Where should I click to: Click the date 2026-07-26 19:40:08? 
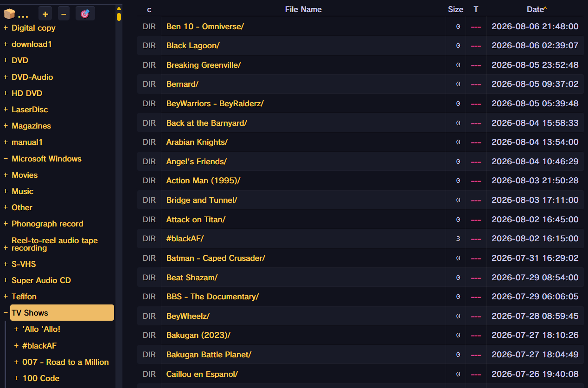(535, 374)
